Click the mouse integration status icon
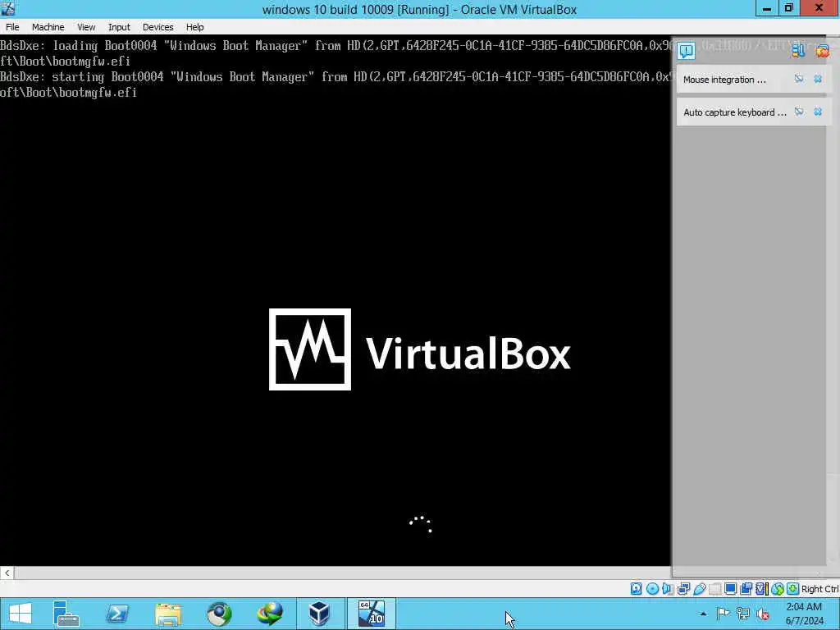The image size is (840, 630). (x=778, y=589)
